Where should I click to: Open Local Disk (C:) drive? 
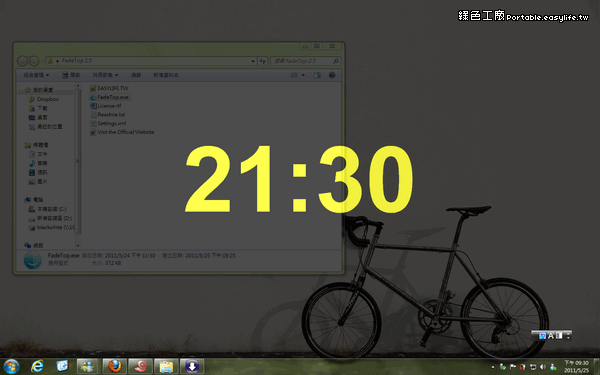(x=47, y=209)
